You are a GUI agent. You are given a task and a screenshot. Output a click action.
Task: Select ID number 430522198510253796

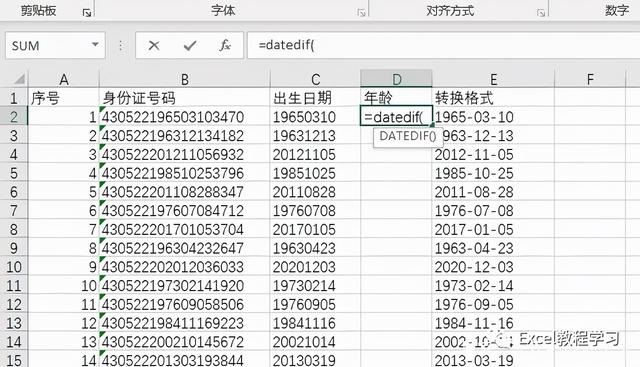click(x=184, y=173)
